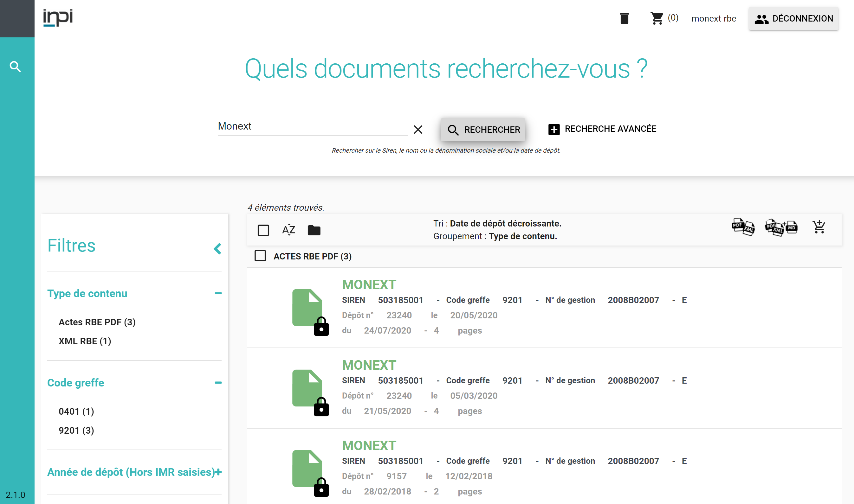Expand the Année de dépôt filter section
The width and height of the screenshot is (854, 504).
pos(218,472)
